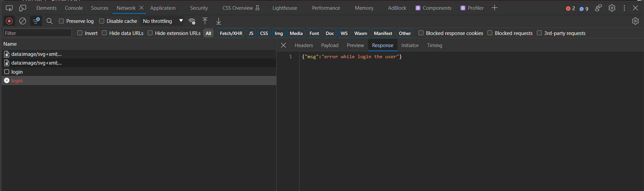
Task: Filter requests by Other
Action: pos(405,33)
